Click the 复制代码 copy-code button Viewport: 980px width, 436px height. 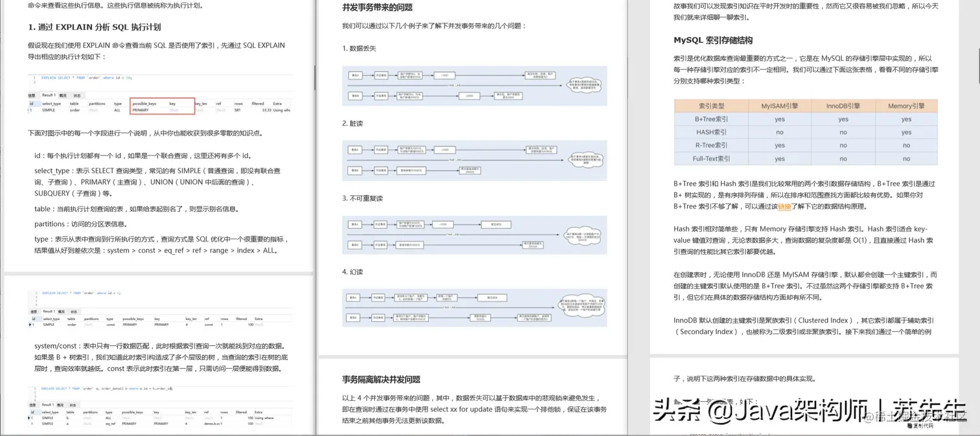920,426
